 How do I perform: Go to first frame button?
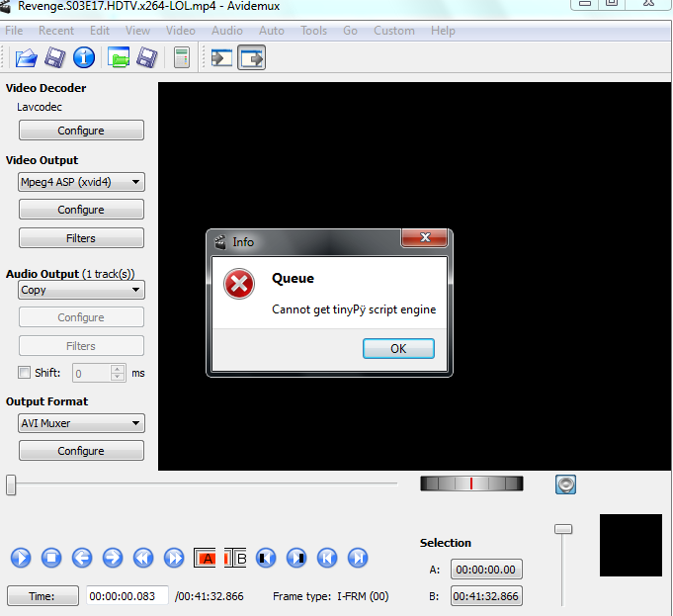(327, 558)
